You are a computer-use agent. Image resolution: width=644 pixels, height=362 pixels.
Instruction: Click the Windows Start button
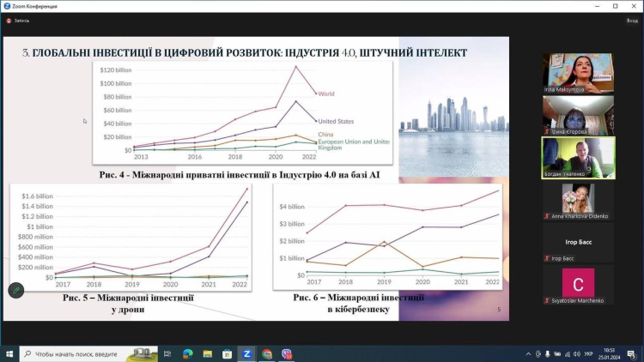(x=9, y=353)
